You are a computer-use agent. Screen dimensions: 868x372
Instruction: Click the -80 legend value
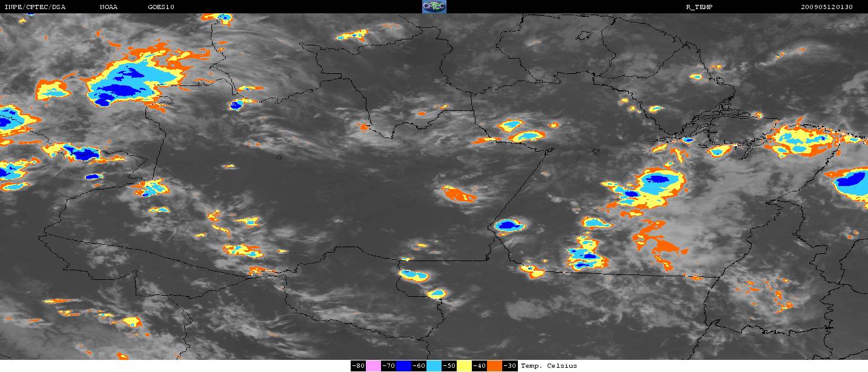point(358,366)
